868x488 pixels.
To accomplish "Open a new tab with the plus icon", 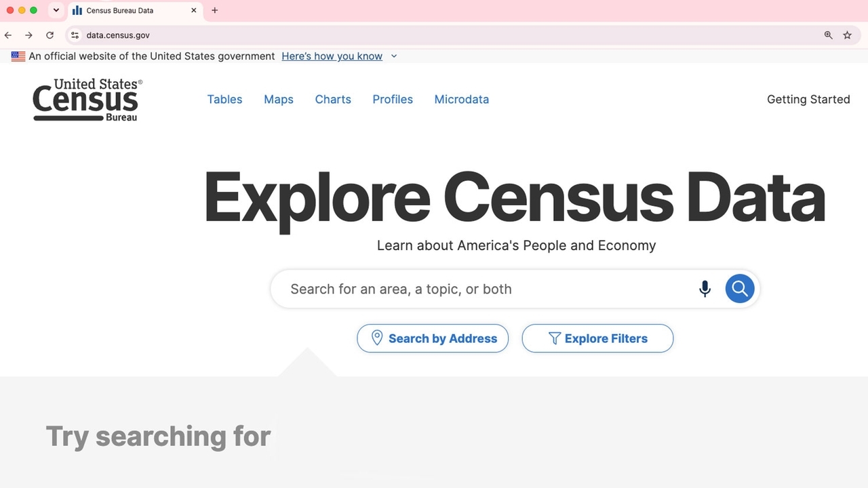I will tap(214, 10).
